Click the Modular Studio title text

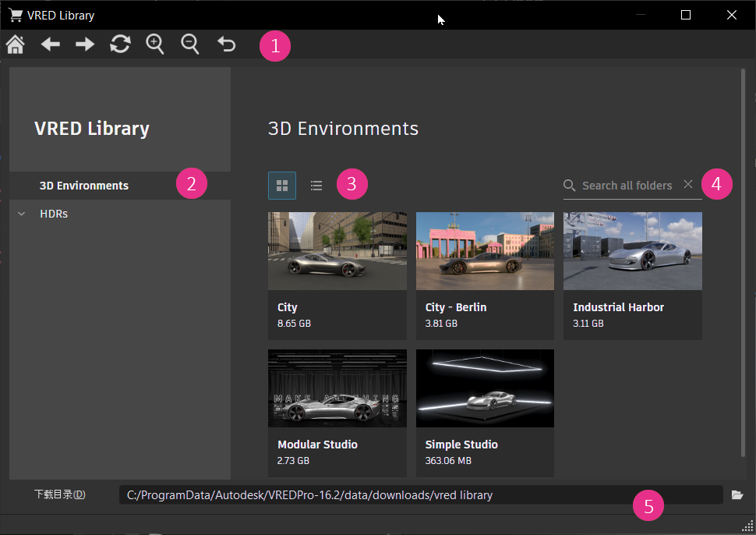point(317,445)
